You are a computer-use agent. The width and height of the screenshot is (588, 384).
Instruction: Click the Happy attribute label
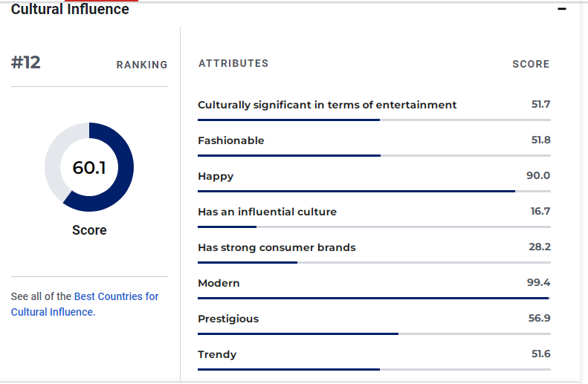(x=216, y=176)
